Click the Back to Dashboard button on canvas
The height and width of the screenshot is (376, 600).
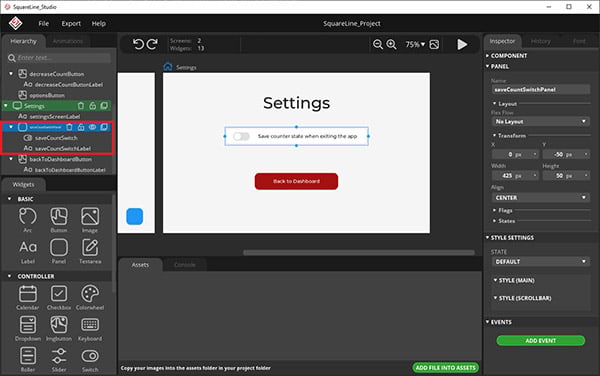pyautogui.click(x=296, y=181)
